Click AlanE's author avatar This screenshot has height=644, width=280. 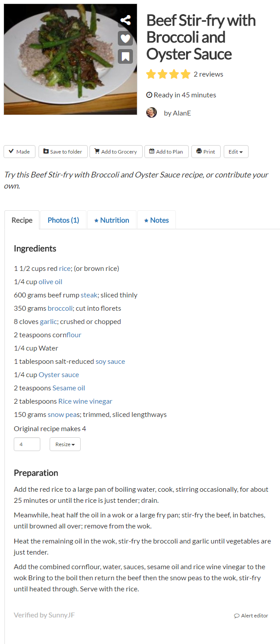pos(152,112)
